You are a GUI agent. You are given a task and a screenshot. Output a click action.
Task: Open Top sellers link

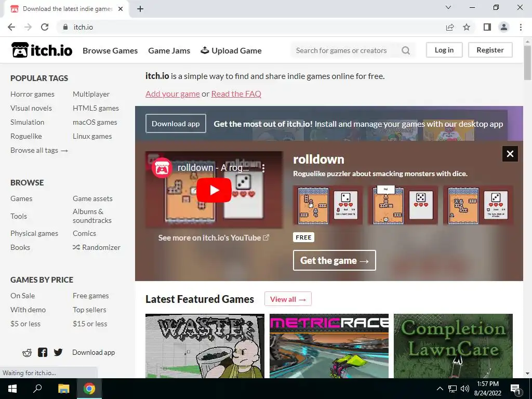[89, 310]
